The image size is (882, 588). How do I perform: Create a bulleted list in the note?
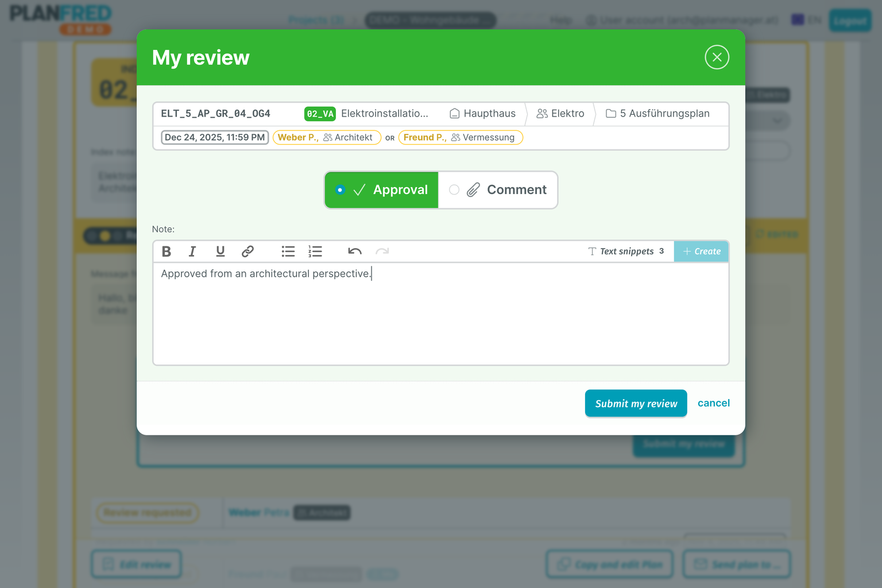pos(288,251)
